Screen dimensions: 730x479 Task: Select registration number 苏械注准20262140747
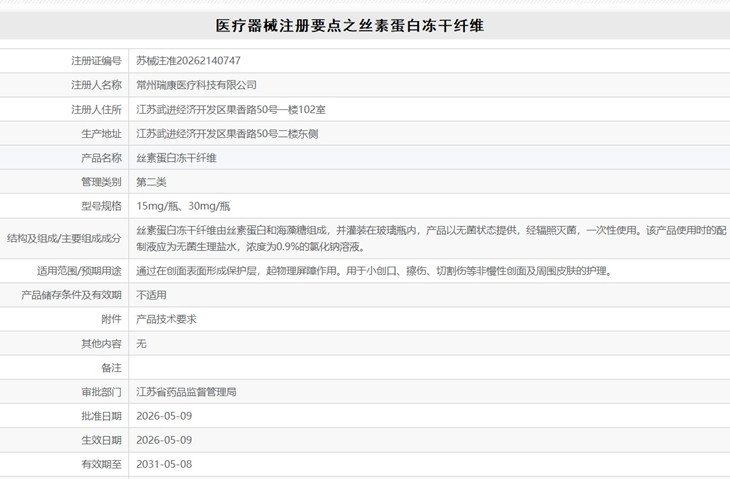click(x=188, y=61)
